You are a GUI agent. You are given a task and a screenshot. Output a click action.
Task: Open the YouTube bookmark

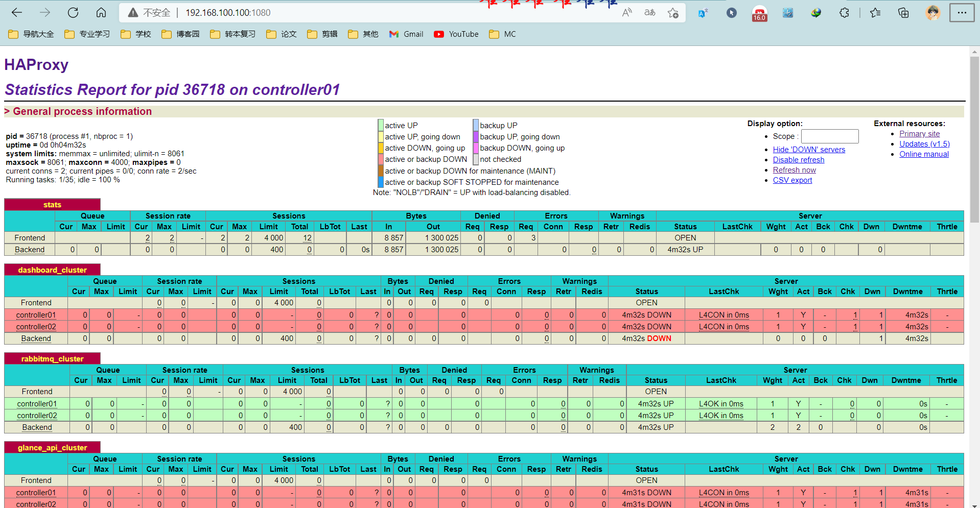456,34
